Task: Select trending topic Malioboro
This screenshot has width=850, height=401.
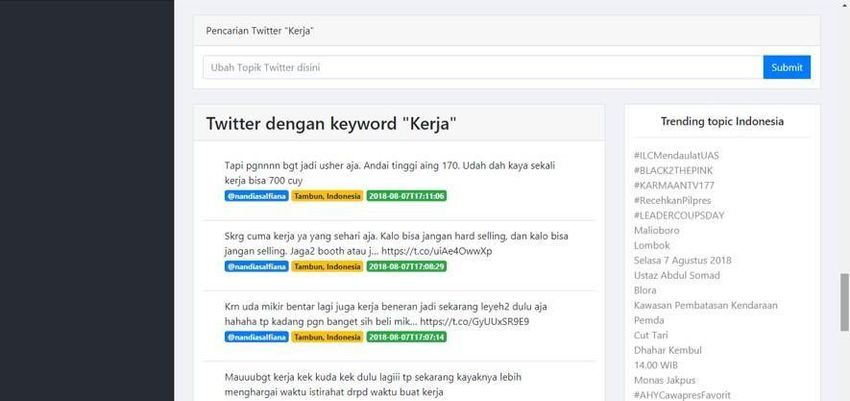Action: 656,230
